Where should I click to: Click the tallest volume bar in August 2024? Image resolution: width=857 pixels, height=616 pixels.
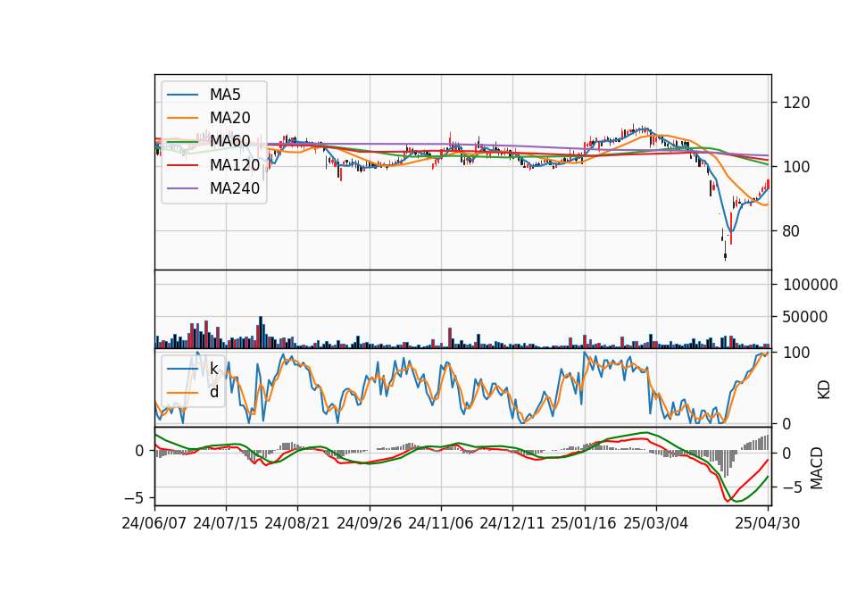261,332
